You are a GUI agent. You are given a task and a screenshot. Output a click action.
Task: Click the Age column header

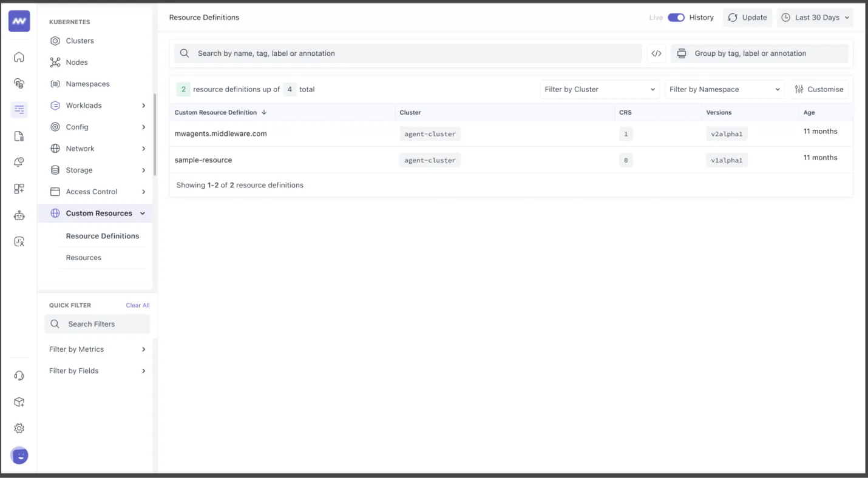tap(809, 112)
